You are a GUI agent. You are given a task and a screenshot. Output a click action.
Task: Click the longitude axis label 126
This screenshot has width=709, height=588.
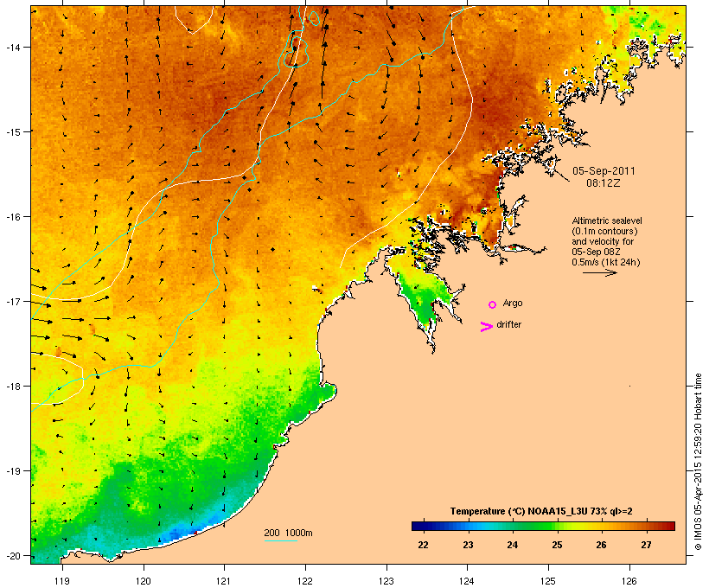629,581
